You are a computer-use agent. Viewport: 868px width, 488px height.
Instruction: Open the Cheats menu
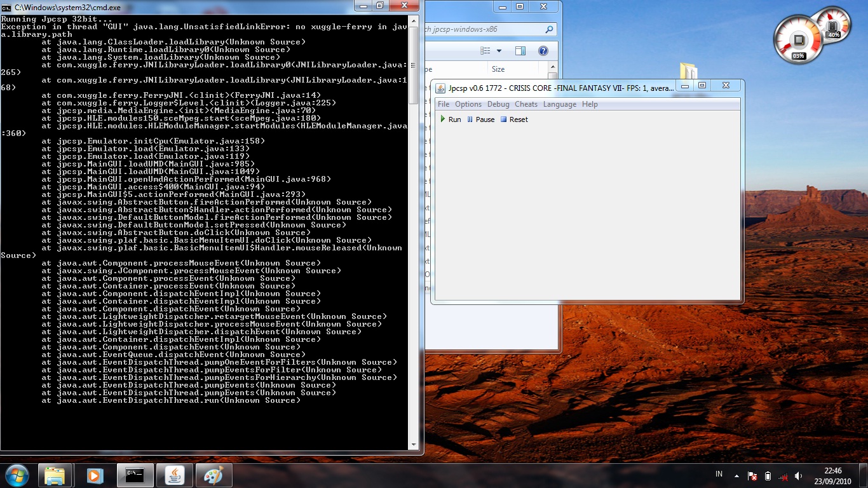[526, 104]
